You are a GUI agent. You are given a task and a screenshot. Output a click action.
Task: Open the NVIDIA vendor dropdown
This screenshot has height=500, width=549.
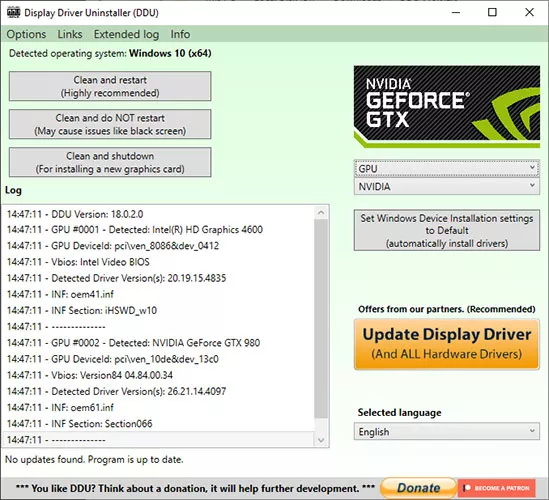point(447,187)
